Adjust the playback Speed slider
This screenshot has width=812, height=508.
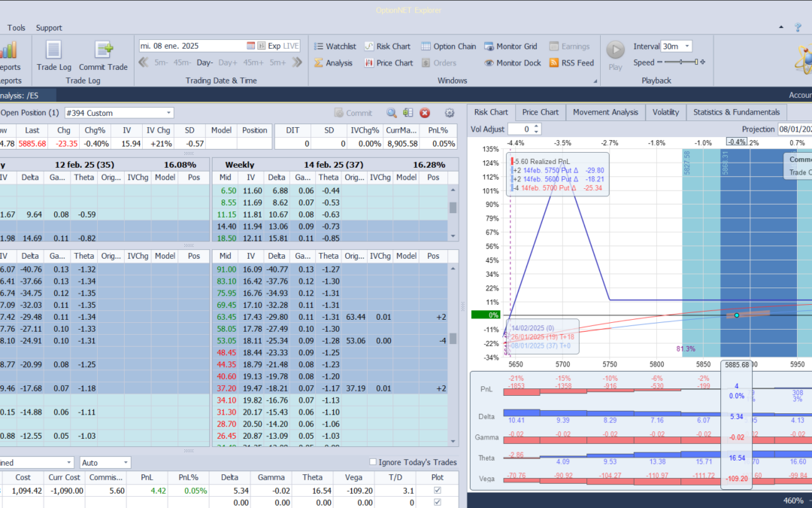point(680,62)
